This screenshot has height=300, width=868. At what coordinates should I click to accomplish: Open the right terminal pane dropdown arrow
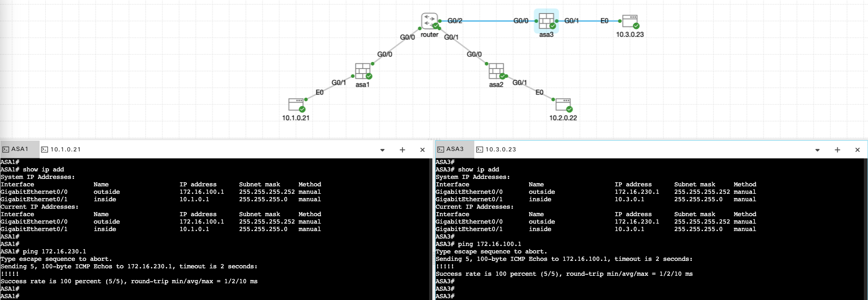click(817, 150)
